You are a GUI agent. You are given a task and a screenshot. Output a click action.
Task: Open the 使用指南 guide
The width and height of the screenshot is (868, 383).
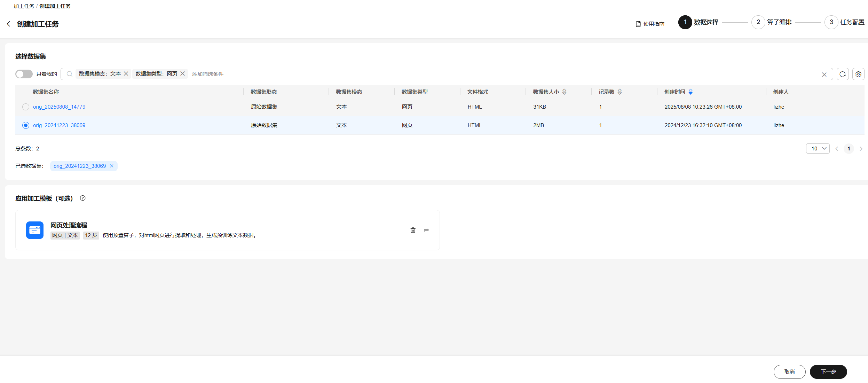(650, 24)
